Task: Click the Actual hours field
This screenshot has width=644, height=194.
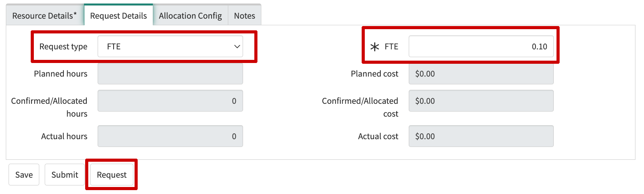Action: (170, 136)
